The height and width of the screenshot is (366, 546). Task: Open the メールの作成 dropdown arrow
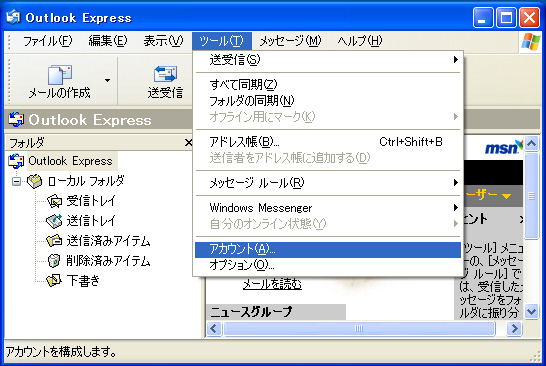click(x=108, y=80)
